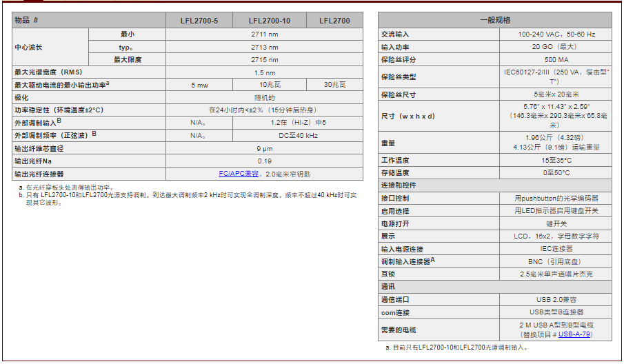624x364 pixels.
Task: Click the 5 mw output power cell
Action: click(x=199, y=85)
